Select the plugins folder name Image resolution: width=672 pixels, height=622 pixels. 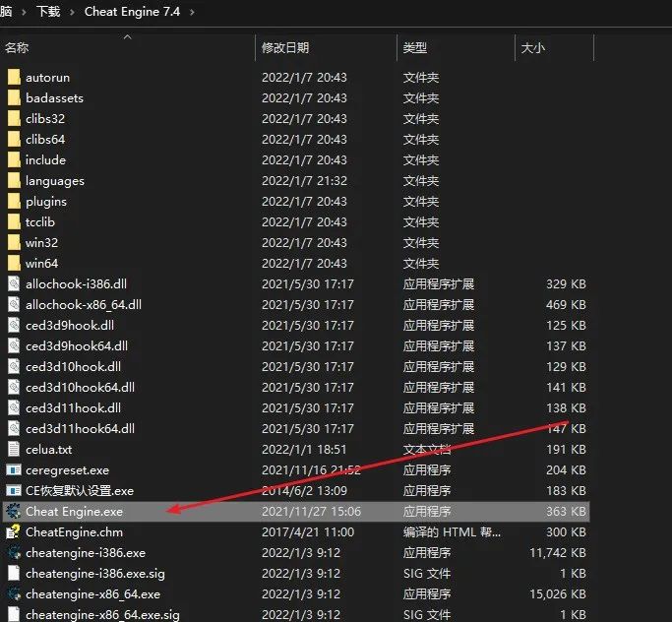click(x=46, y=202)
